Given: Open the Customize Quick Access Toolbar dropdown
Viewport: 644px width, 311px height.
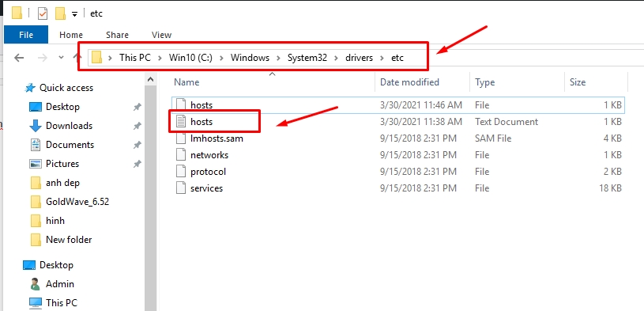Looking at the screenshot, I should click(x=74, y=14).
